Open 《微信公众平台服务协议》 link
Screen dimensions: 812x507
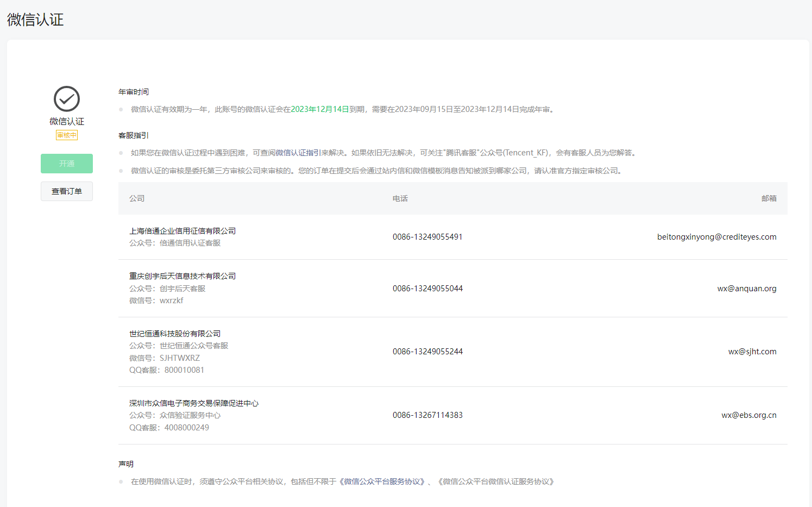pos(382,481)
